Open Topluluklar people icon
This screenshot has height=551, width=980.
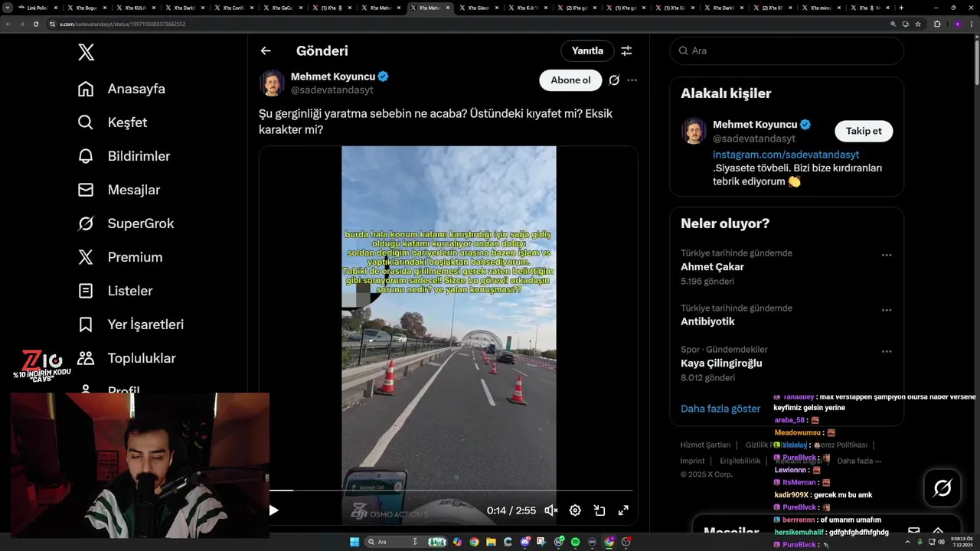point(86,358)
